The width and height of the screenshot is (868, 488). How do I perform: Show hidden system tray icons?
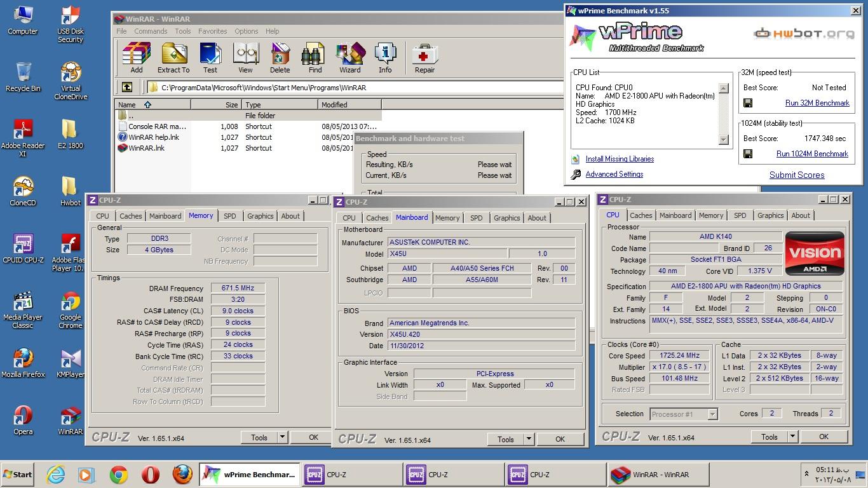[x=807, y=475]
